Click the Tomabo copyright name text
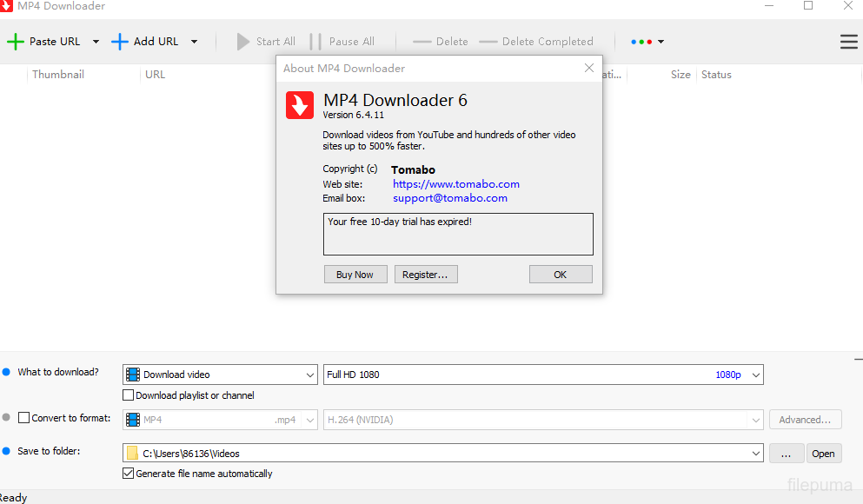Screen dimensions: 863x504 414,170
